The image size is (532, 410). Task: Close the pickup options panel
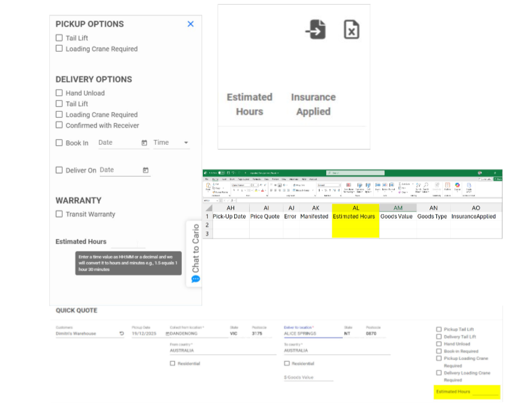click(x=191, y=24)
